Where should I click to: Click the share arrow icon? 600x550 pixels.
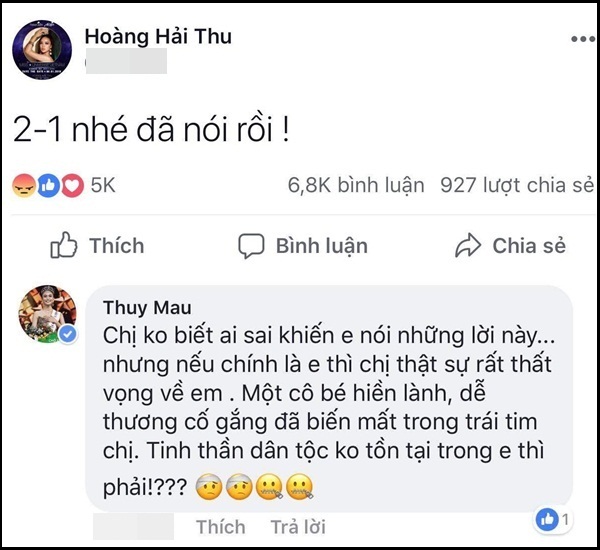tap(468, 246)
